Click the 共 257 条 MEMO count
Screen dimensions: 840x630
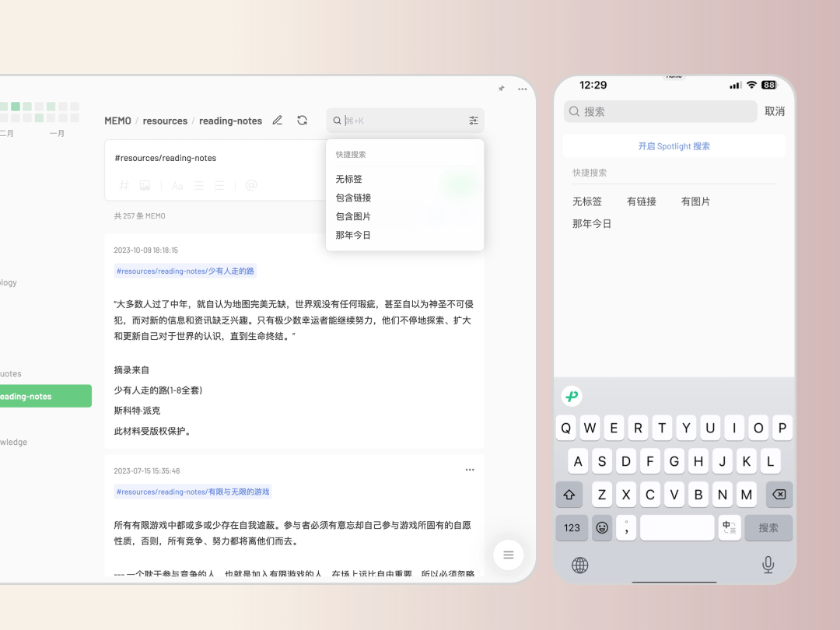139,216
